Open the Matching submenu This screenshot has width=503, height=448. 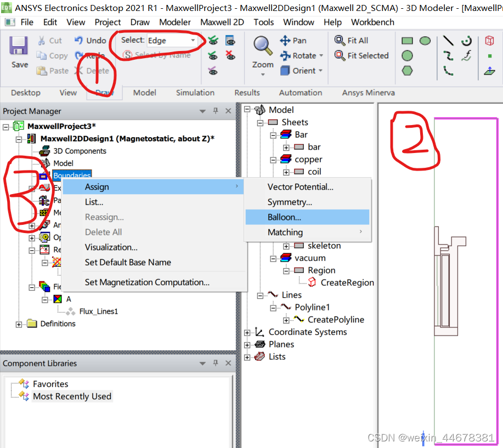(x=307, y=232)
